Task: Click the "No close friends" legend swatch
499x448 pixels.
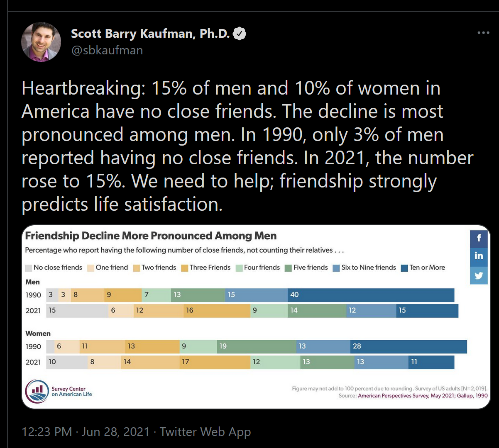Action: [29, 268]
